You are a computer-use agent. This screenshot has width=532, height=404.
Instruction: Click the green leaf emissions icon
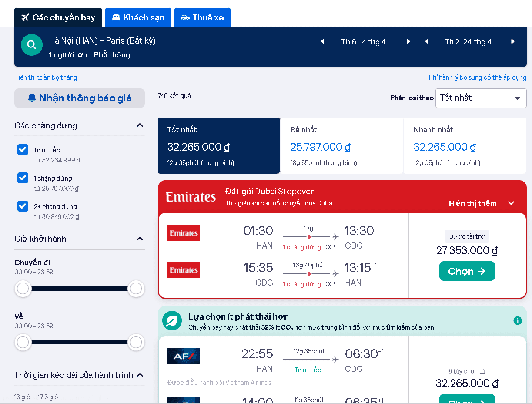click(172, 320)
